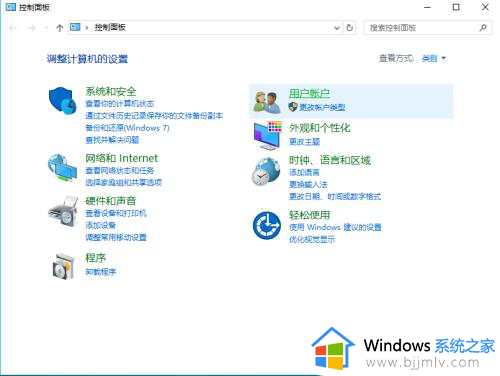Click 添加设备 link

point(101,225)
